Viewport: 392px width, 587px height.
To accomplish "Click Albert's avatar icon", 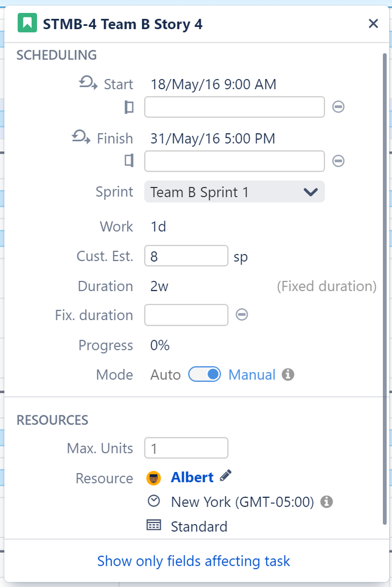I will point(155,477).
